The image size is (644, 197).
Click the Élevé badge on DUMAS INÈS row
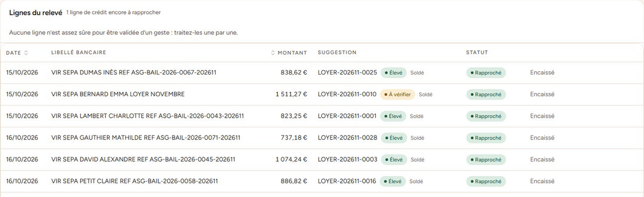point(393,72)
